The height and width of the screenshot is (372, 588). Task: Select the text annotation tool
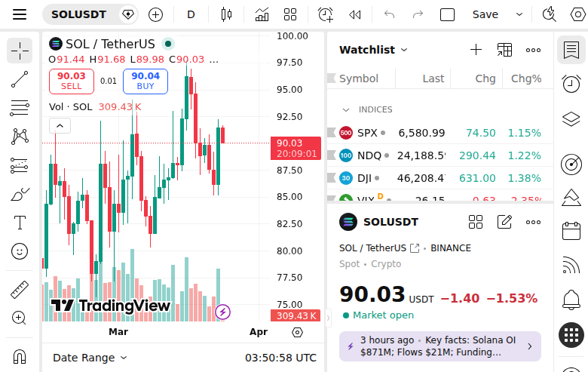[20, 223]
